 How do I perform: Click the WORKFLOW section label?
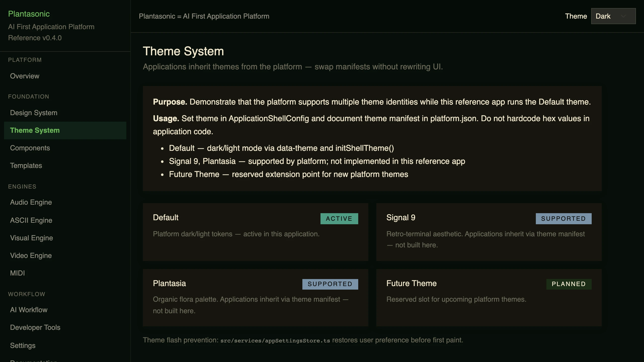point(26,294)
